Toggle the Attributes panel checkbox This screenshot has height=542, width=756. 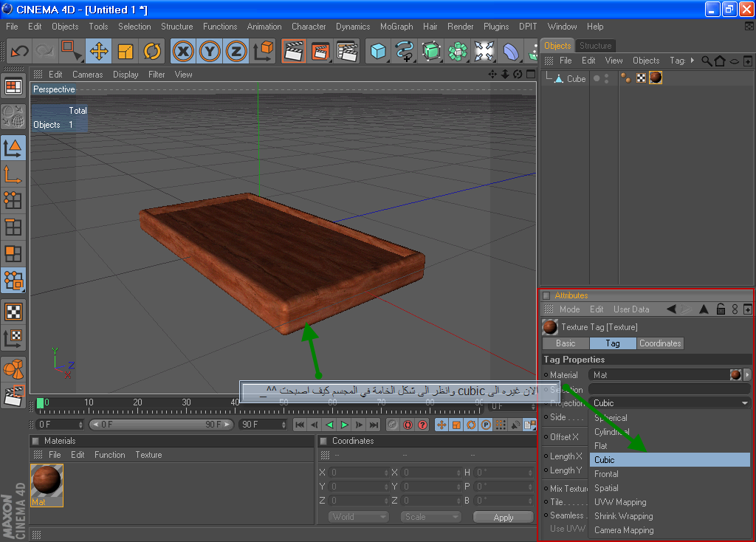(546, 295)
